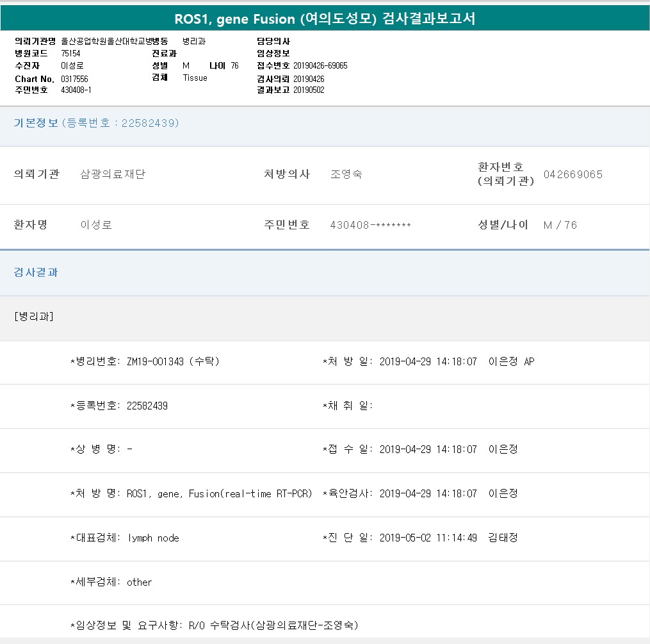Screen dimensions: 650x644
Task: Click the 처방명 ROS1 real-time RT-PCR text
Action: click(219, 493)
